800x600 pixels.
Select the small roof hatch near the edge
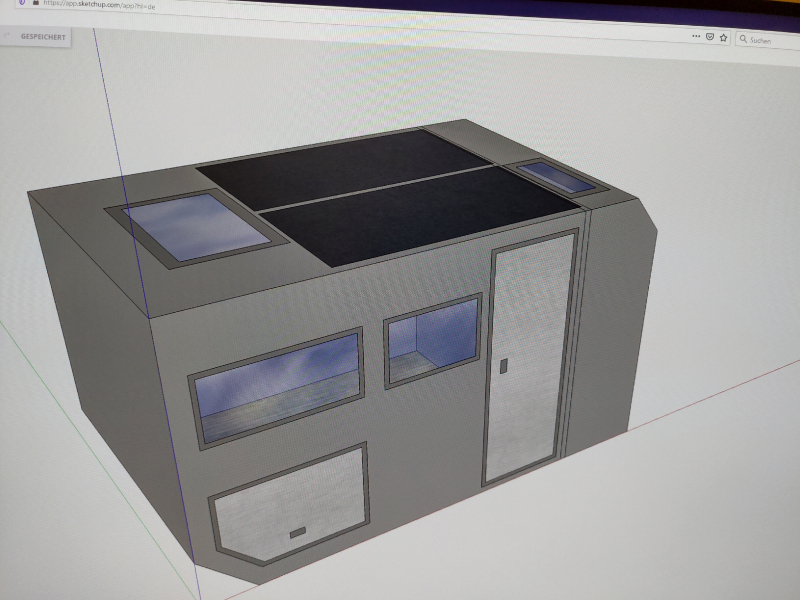click(556, 177)
